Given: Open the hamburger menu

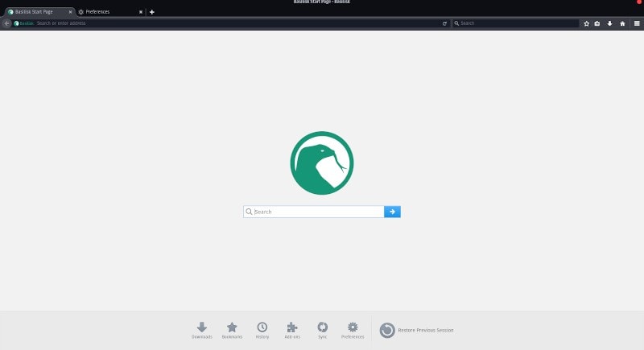Looking at the screenshot, I should point(637,23).
